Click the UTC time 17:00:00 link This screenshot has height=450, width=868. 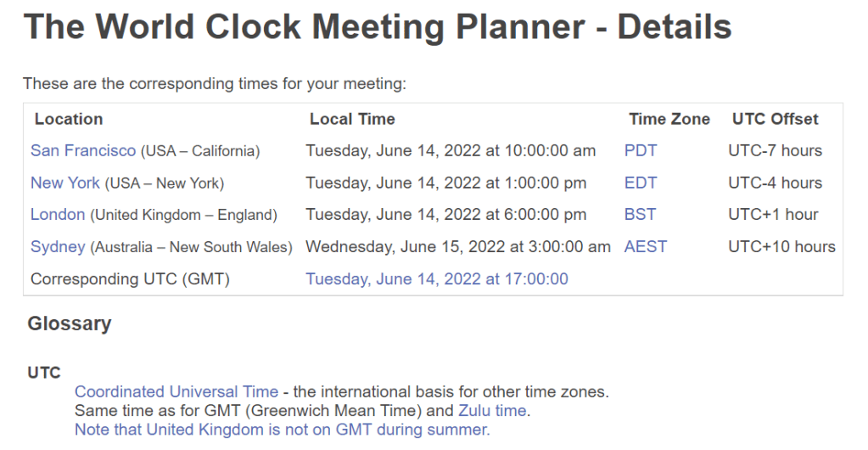coord(437,279)
